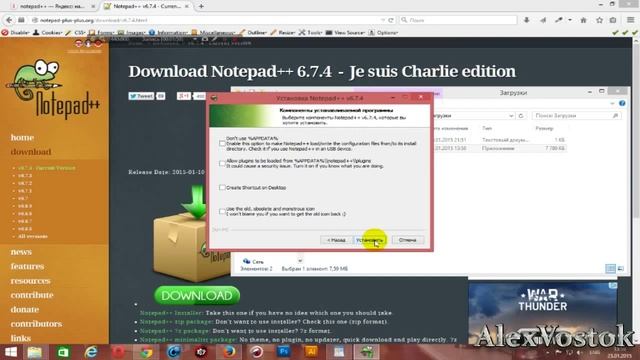This screenshot has width=640, height=360.
Task: Click the browser search field
Action: (x=459, y=20)
